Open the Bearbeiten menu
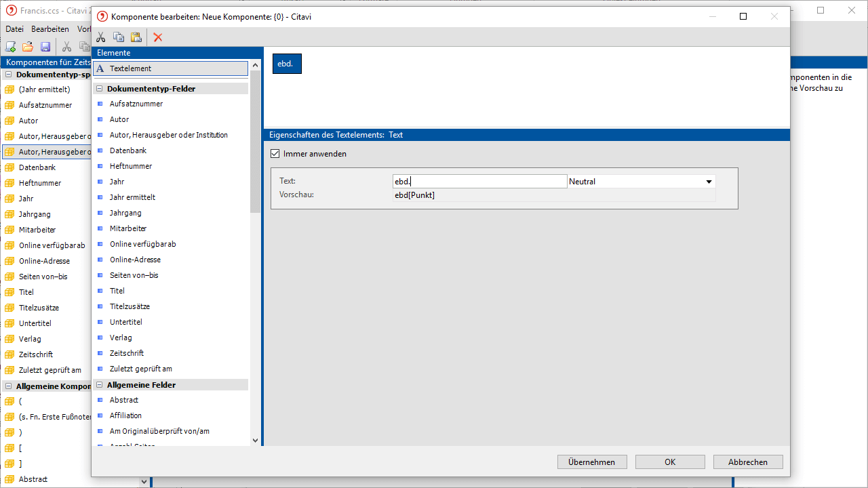 (x=50, y=29)
